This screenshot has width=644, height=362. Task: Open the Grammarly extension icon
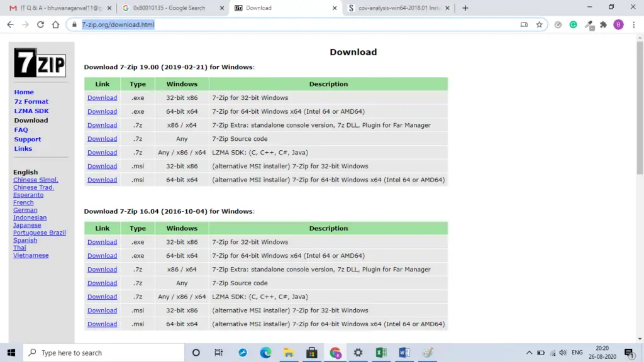(574, 25)
